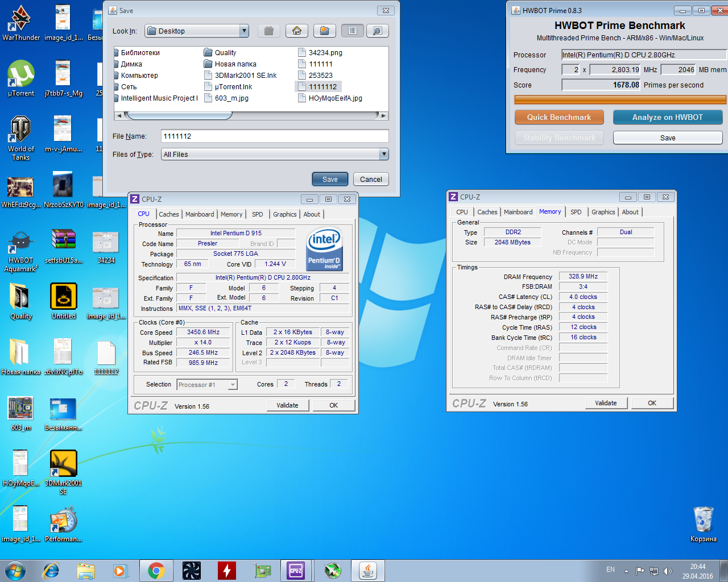728x582 pixels.
Task: Click the Processor text field in HWBOT Prime
Action: click(644, 55)
